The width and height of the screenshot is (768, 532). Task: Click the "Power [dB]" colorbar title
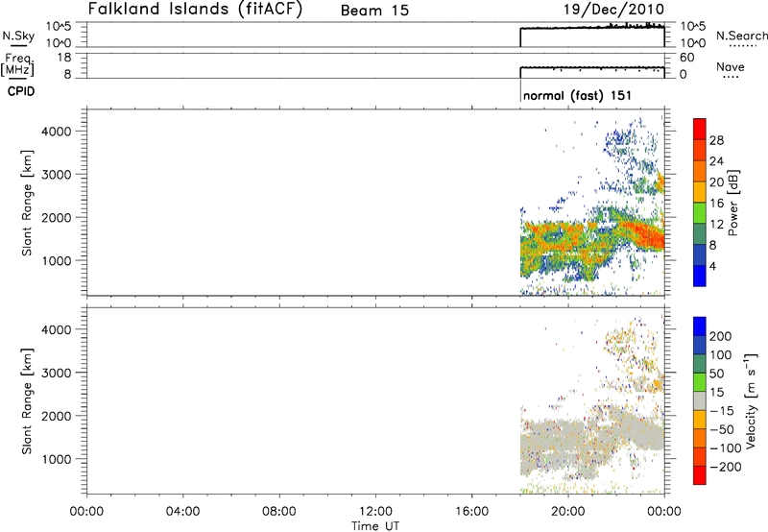[733, 203]
